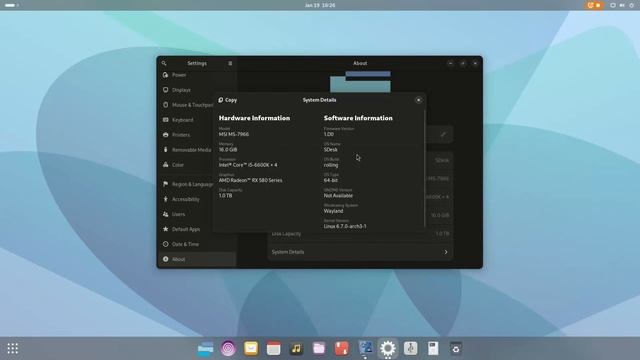Click the Software Information heading
This screenshot has width=640, height=360.
(358, 118)
